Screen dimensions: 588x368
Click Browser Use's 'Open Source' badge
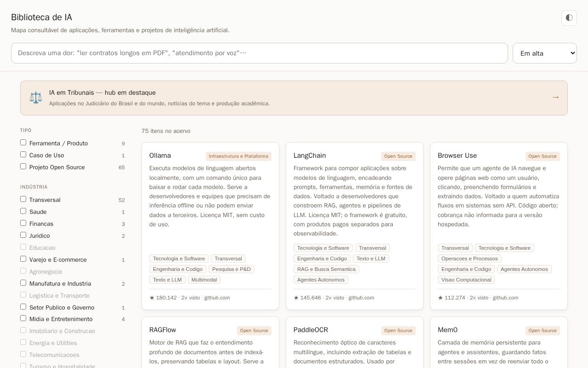(x=543, y=156)
